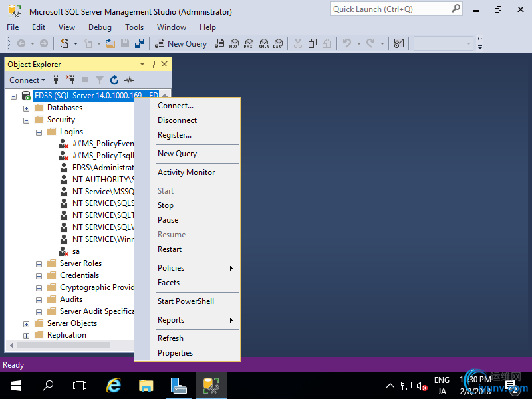The height and width of the screenshot is (399, 532).
Task: Select the FD3S\Administrator login
Action: [103, 168]
